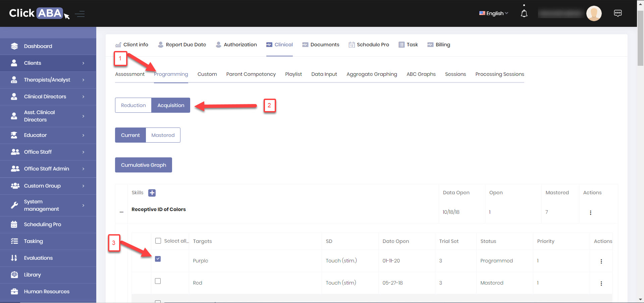Click the Therapists/Analyst icon in sidebar
Image resolution: width=644 pixels, height=303 pixels.
tap(14, 80)
